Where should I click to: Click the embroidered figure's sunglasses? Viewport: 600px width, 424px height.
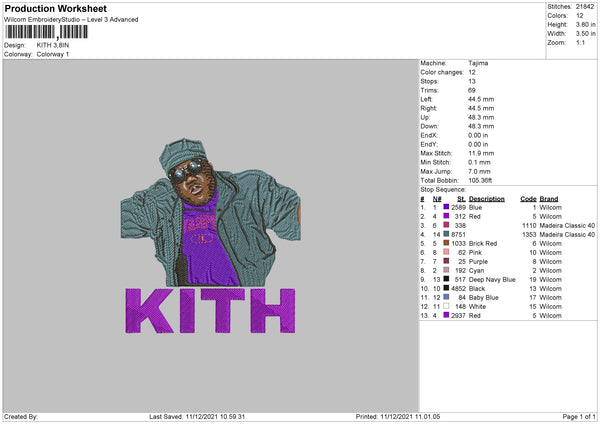[x=187, y=172]
